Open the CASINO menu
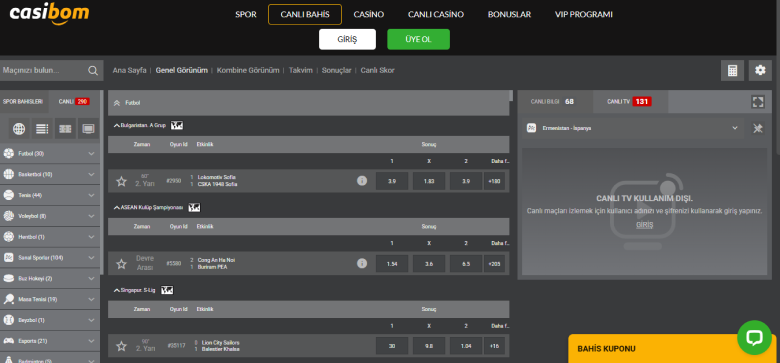 (369, 14)
